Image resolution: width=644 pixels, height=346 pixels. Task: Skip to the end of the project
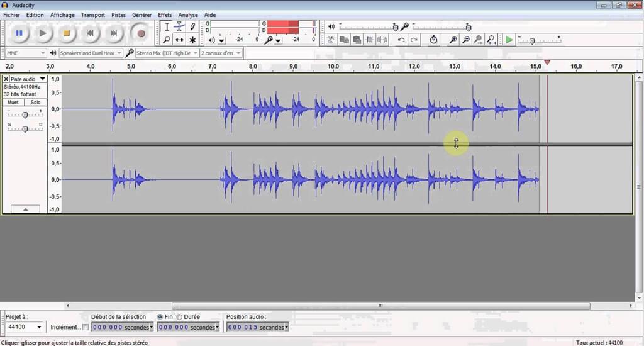tap(114, 33)
